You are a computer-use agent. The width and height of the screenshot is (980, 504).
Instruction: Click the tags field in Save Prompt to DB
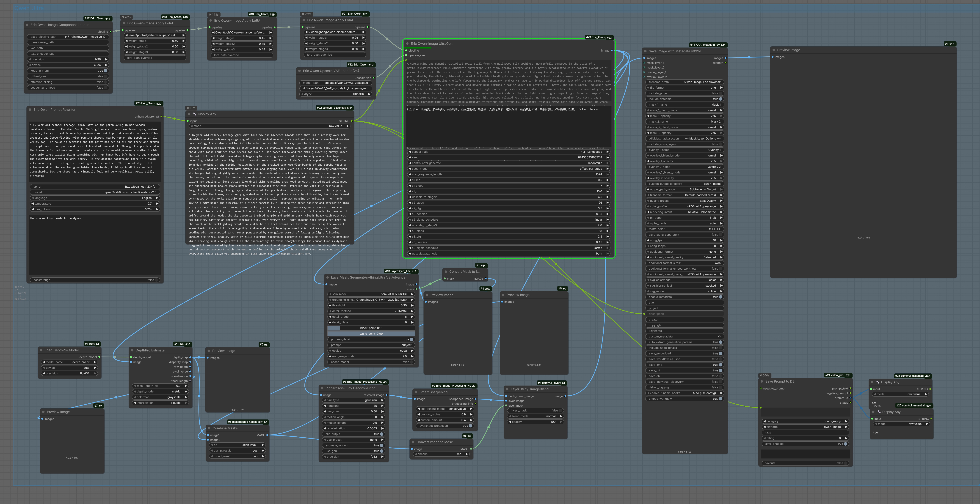[x=805, y=433]
